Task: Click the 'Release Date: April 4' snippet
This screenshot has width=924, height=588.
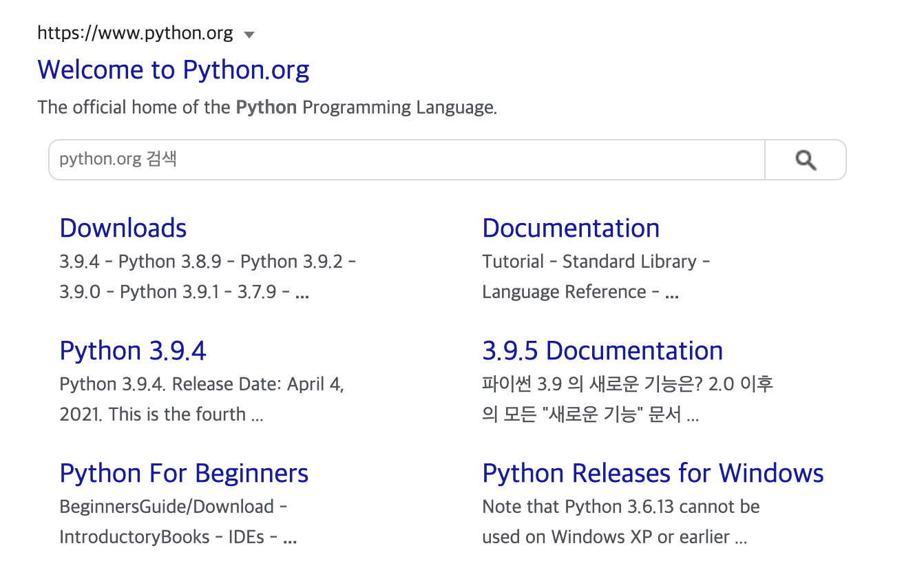Action: 202,384
